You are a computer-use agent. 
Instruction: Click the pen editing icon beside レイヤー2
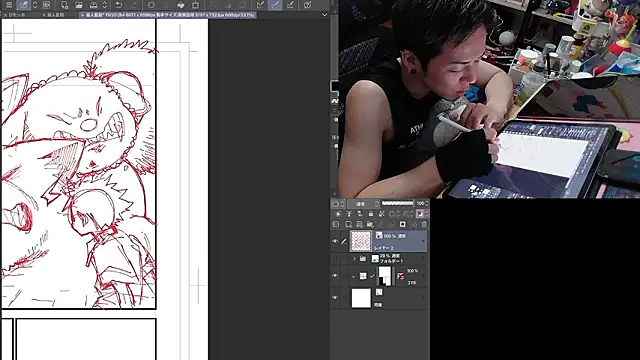click(344, 241)
